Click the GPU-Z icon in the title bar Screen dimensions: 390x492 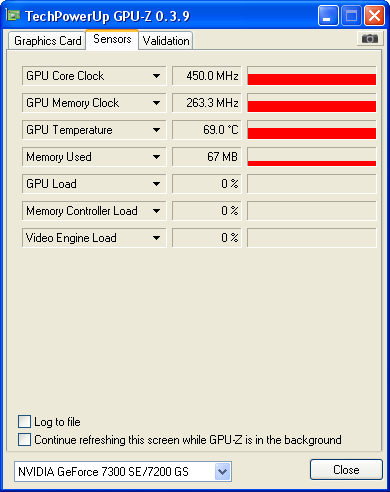pos(13,15)
